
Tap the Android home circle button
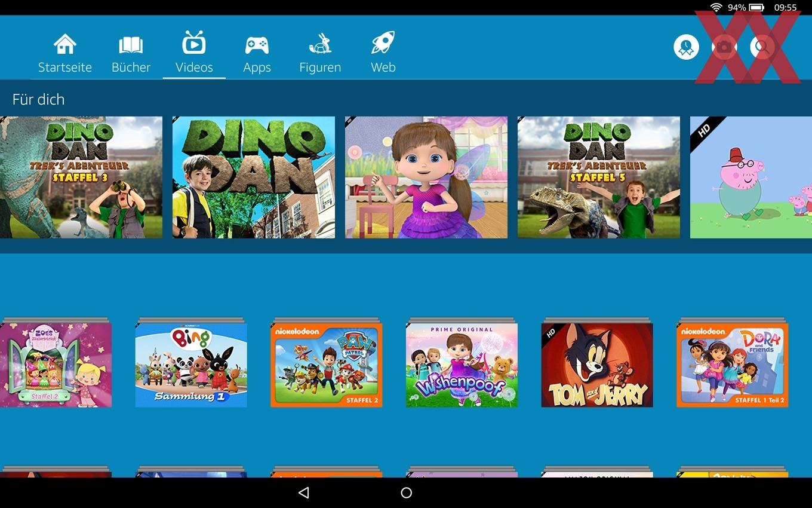(x=407, y=492)
